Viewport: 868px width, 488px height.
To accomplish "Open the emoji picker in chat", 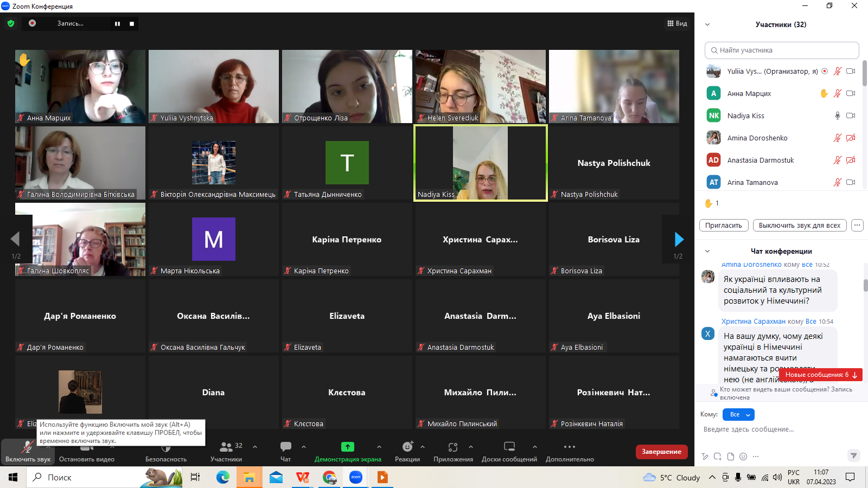I will coord(743,457).
